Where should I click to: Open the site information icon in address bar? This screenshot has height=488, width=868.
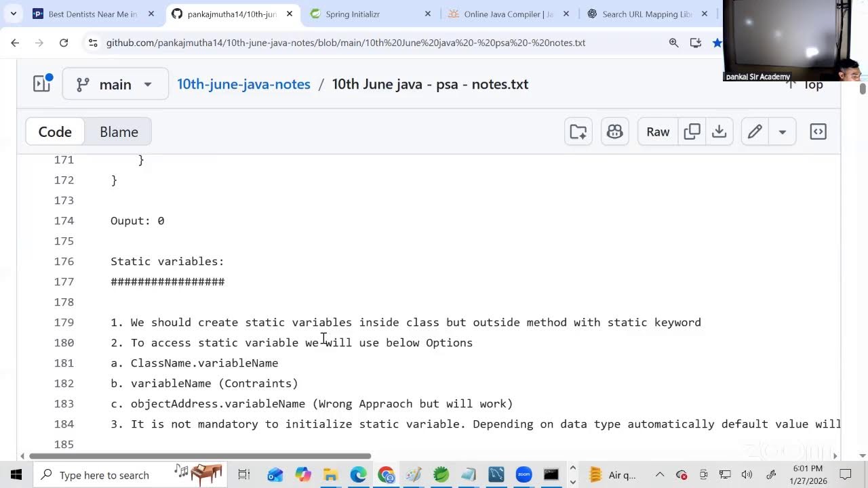pyautogui.click(x=94, y=43)
